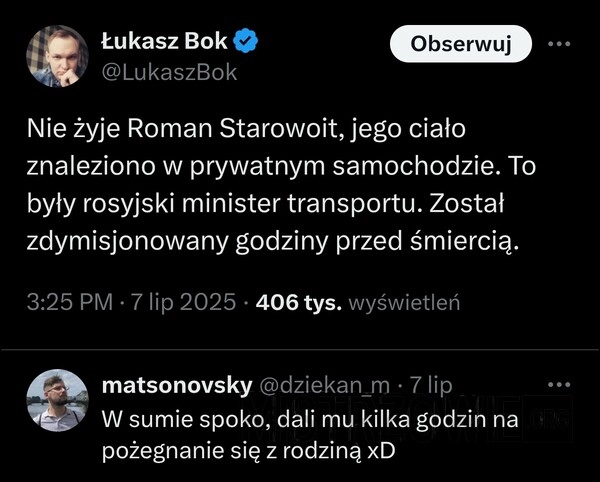This screenshot has width=600, height=482.
Task: Click the divider line above the reply
Action: (300, 349)
